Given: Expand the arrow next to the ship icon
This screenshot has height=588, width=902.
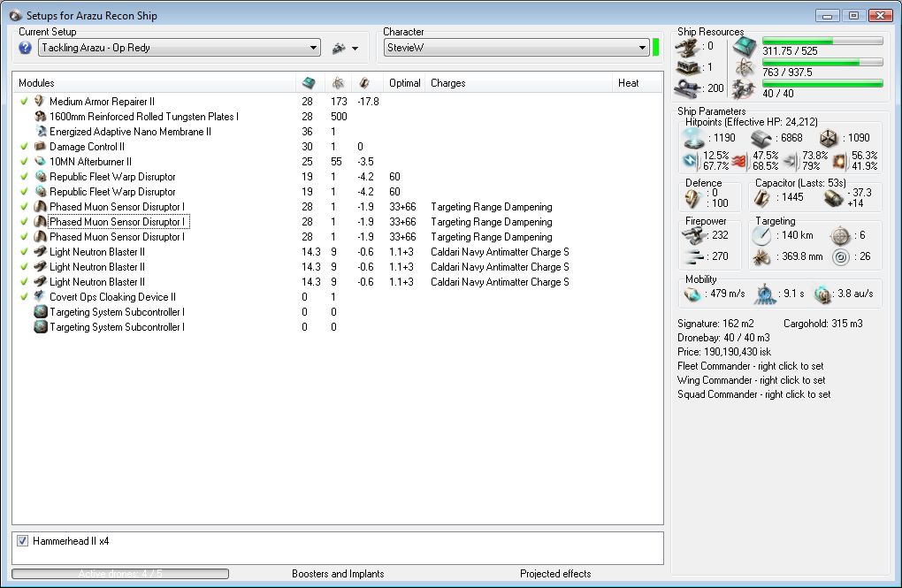Looking at the screenshot, I should click(355, 49).
